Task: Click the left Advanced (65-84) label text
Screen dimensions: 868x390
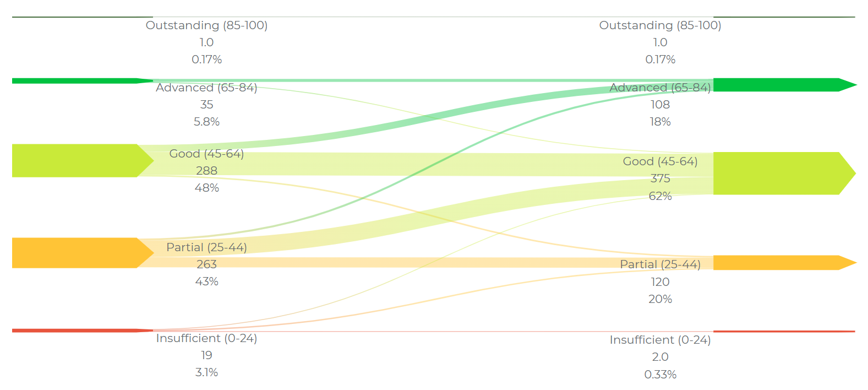Action: 206,88
